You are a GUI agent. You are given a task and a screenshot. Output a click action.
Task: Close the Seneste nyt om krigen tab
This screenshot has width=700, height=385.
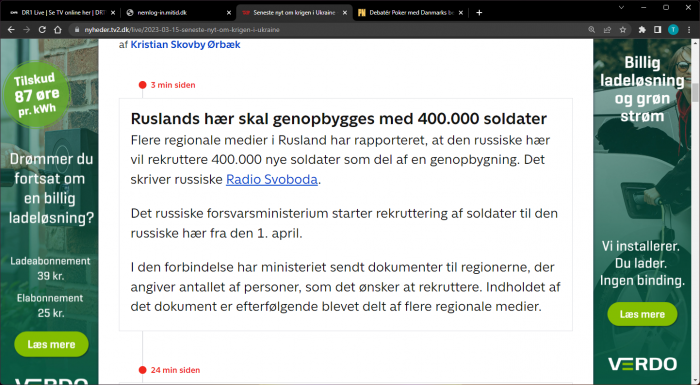(x=345, y=13)
